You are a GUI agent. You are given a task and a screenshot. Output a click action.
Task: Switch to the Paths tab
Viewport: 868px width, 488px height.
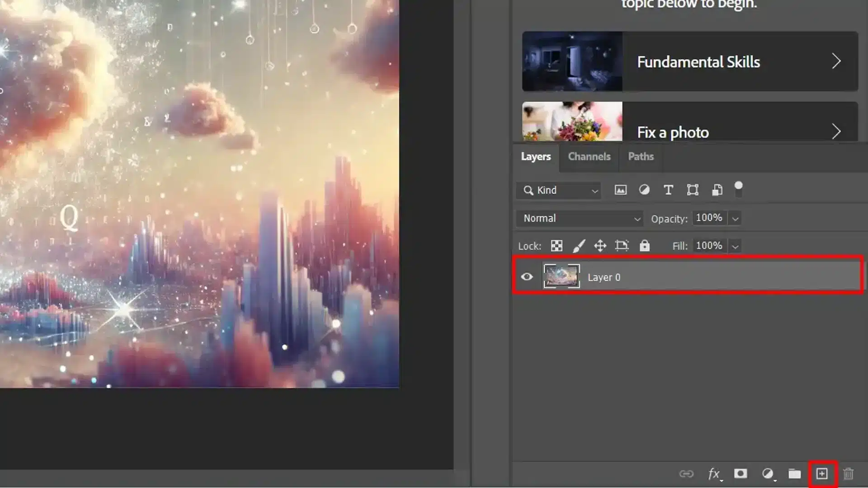pos(640,156)
